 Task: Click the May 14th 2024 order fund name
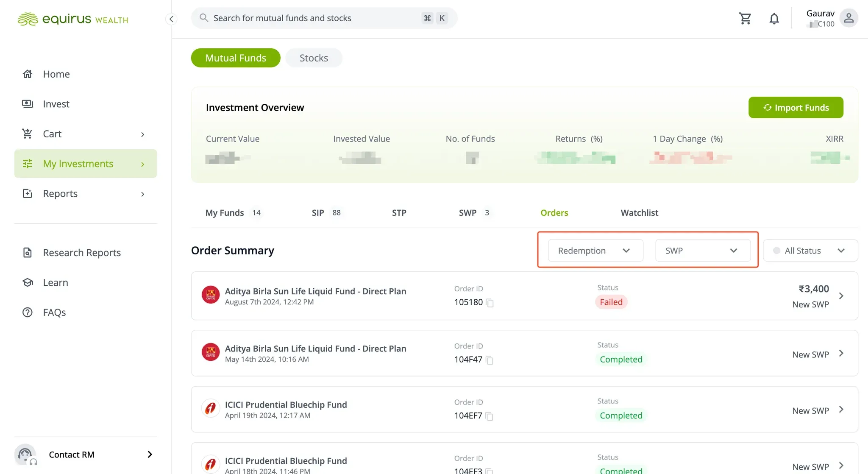click(316, 349)
